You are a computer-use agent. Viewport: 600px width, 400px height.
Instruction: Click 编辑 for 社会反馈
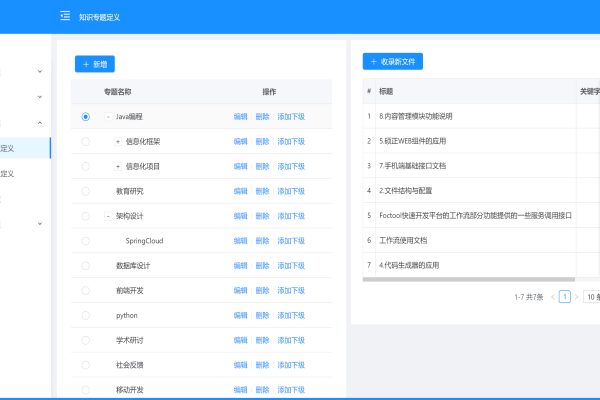[241, 365]
